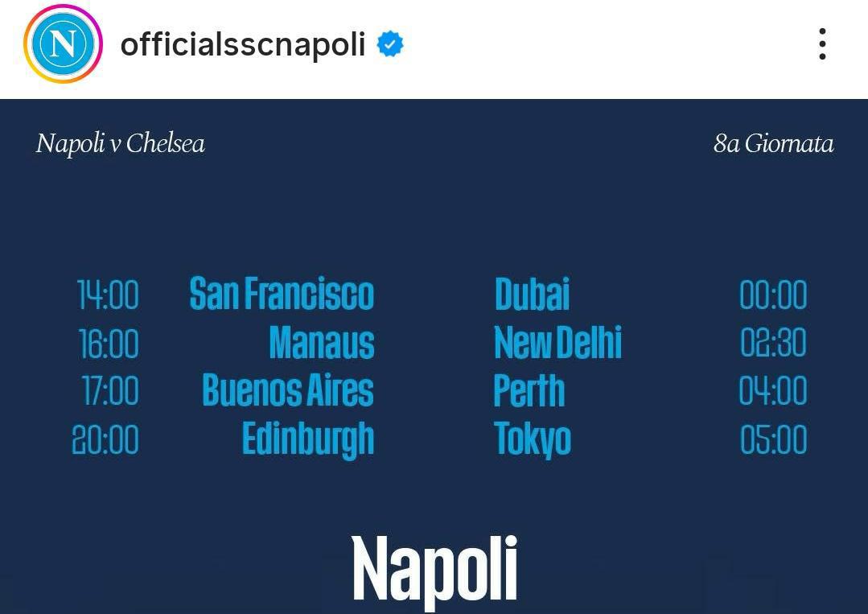Click the New Delhi city label

[x=557, y=343]
